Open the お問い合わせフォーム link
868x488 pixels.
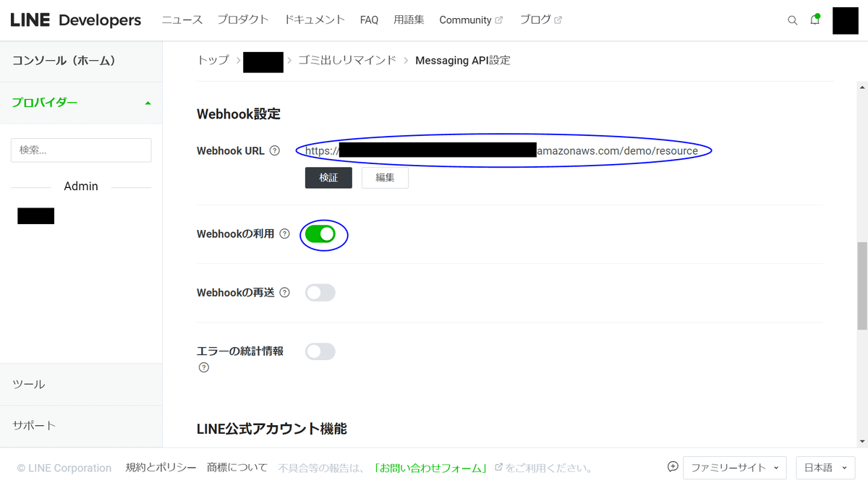click(430, 467)
